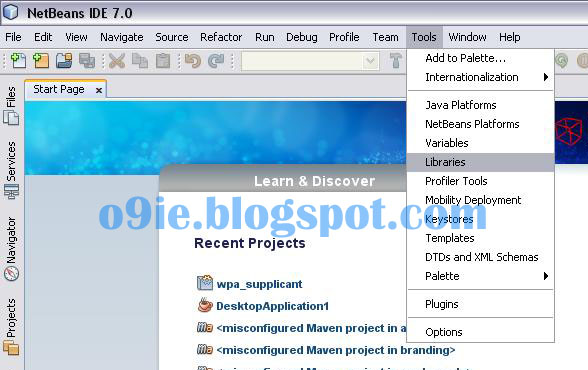Choose Variables in the Tools menu
Image resolution: width=588 pixels, height=370 pixels.
[480, 143]
